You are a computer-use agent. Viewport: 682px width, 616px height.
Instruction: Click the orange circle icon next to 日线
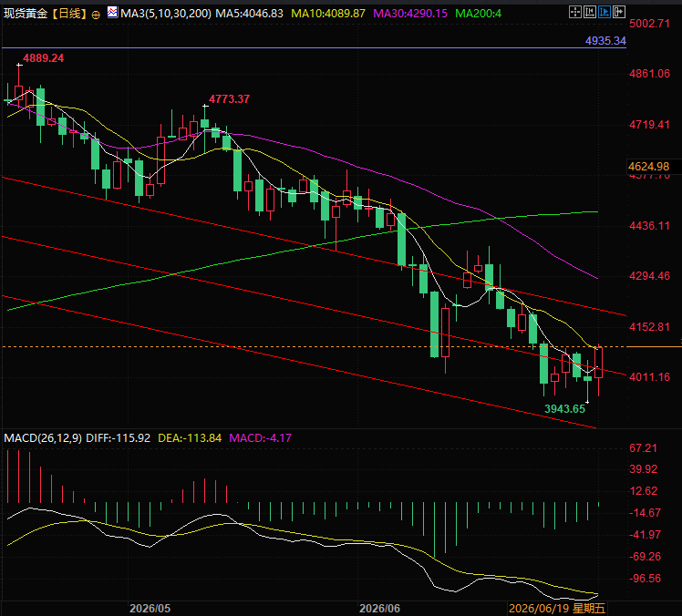(x=96, y=15)
